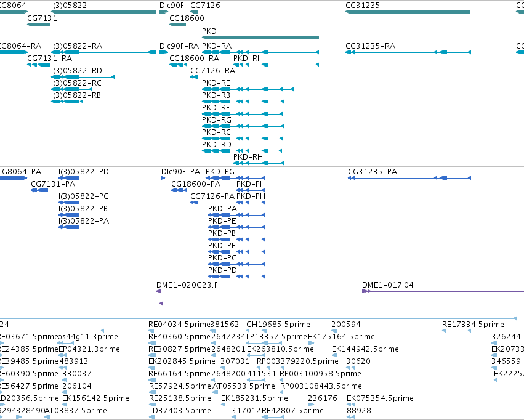The image size is (524, 420).
Task: Select the RE04034.5prime EST label
Action: tap(179, 324)
